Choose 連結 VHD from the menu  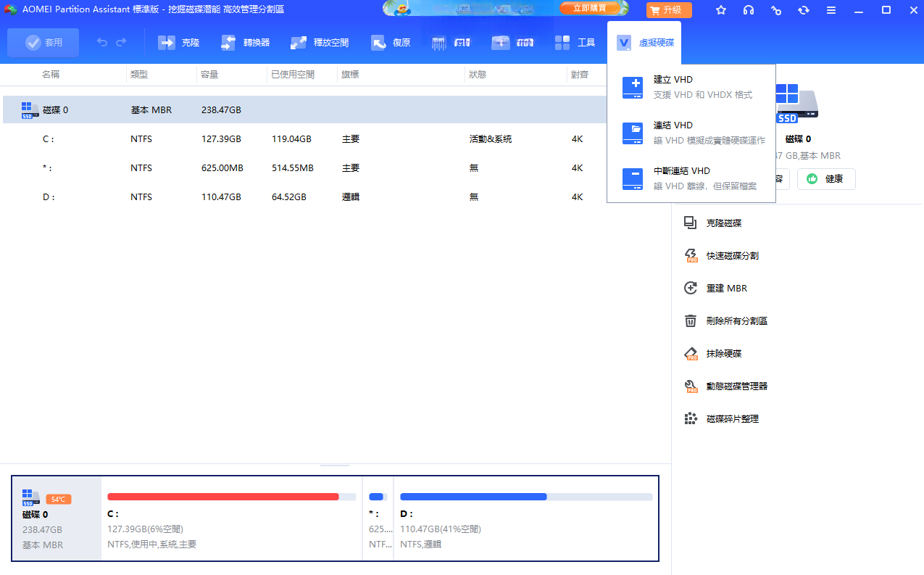tap(691, 133)
